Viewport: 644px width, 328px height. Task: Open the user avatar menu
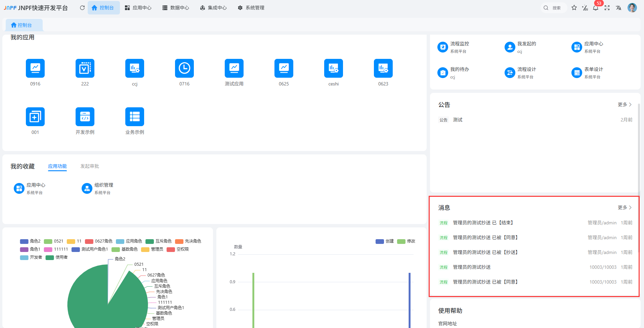tap(632, 8)
